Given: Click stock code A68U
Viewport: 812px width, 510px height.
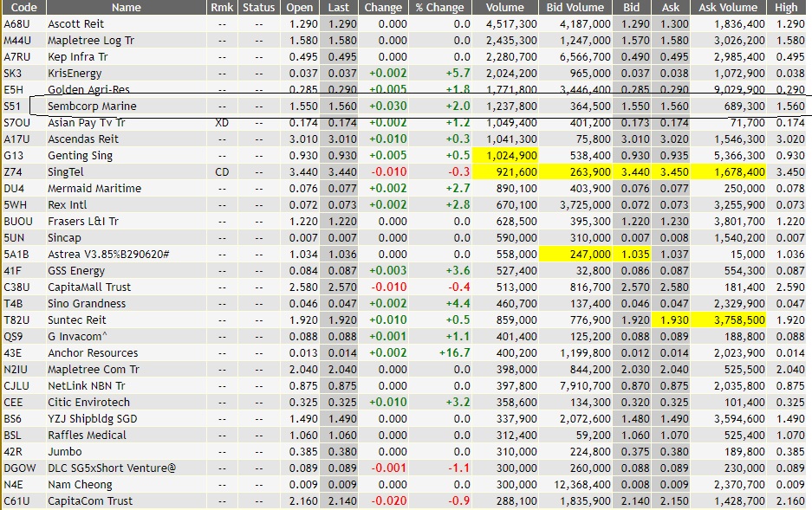Looking at the screenshot, I should pyautogui.click(x=16, y=23).
